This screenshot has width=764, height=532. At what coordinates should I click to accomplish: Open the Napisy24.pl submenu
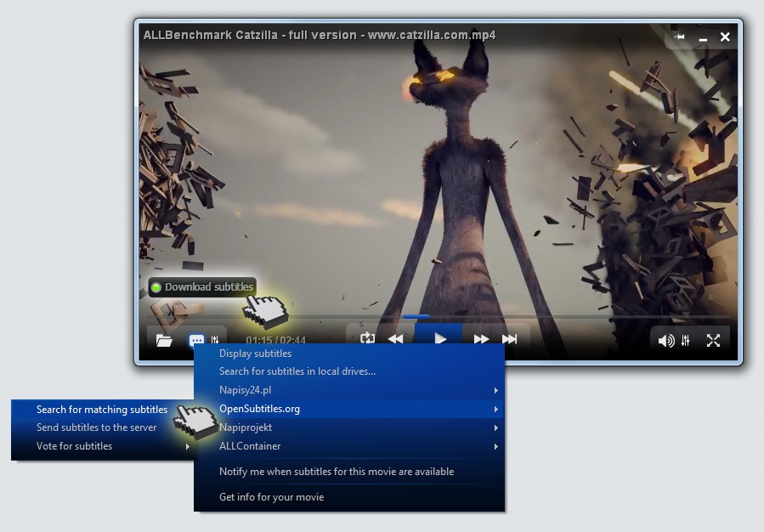coord(349,390)
